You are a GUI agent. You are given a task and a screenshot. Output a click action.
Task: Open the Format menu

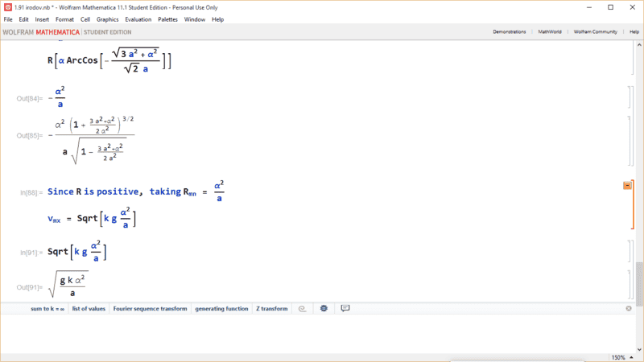pos(64,19)
